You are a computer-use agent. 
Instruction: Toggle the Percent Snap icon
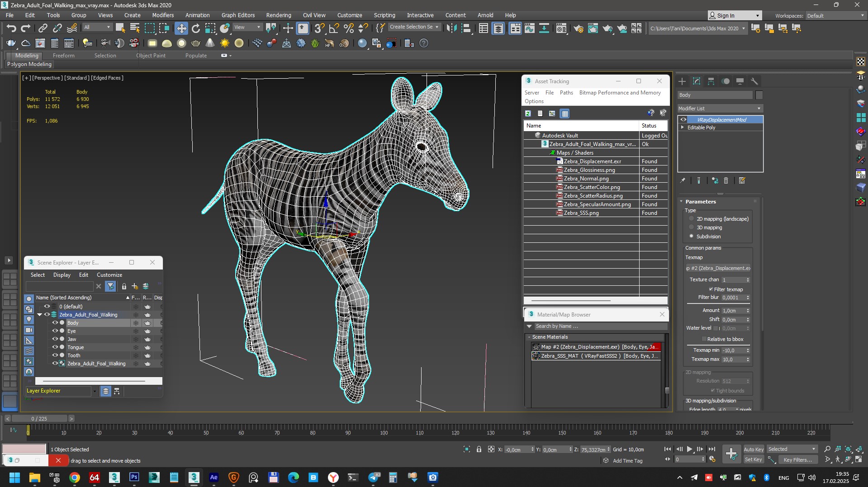[349, 28]
